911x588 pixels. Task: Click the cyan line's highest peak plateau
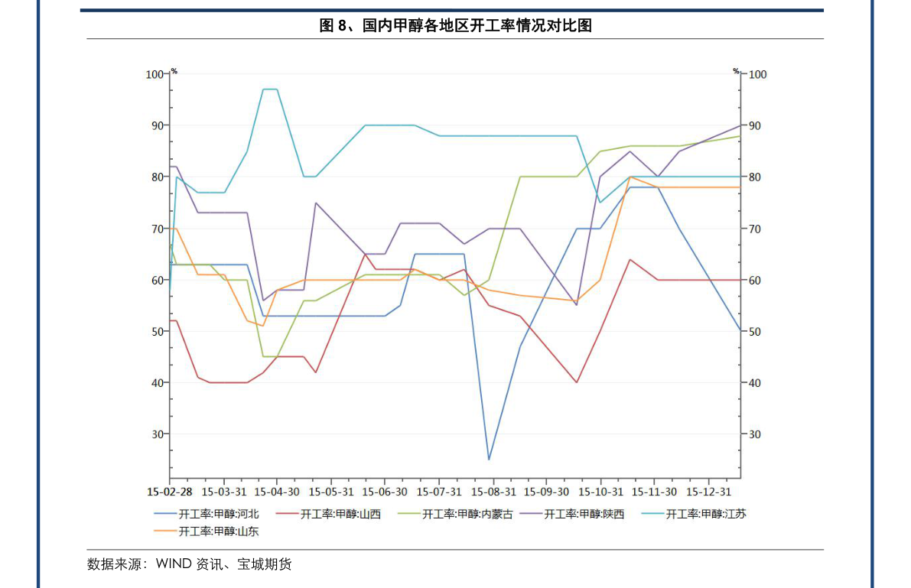270,89
